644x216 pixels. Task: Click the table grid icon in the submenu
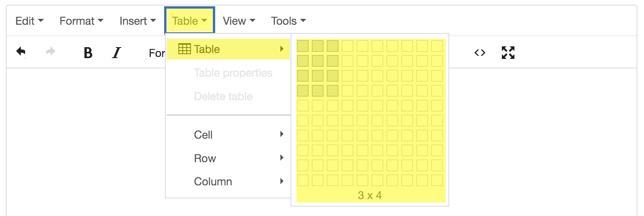click(185, 49)
